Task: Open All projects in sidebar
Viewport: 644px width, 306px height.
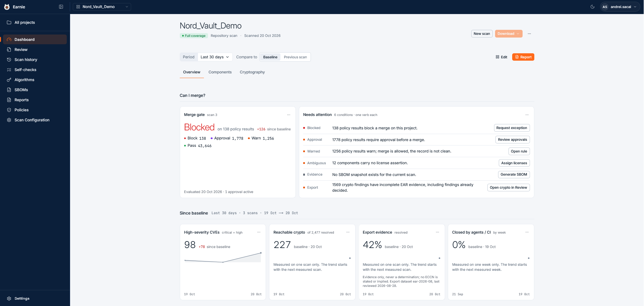Action: [35, 22]
